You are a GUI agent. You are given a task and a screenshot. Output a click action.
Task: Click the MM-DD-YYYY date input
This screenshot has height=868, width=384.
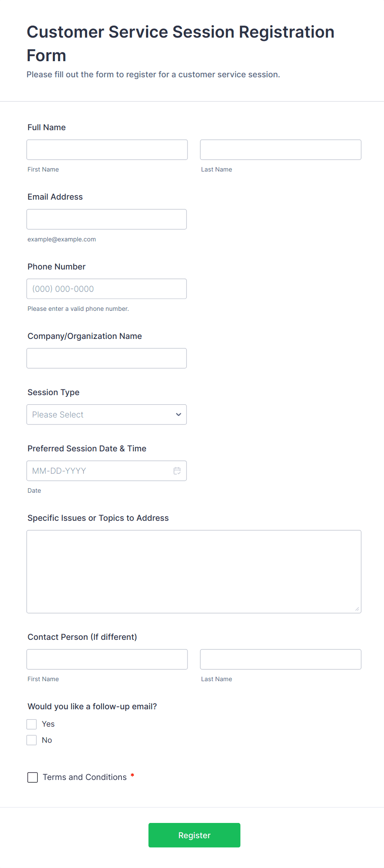(x=99, y=471)
